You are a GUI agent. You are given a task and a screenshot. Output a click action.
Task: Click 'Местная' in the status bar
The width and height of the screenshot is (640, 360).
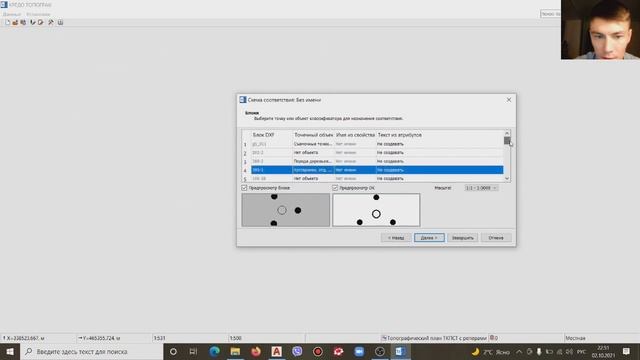click(576, 338)
